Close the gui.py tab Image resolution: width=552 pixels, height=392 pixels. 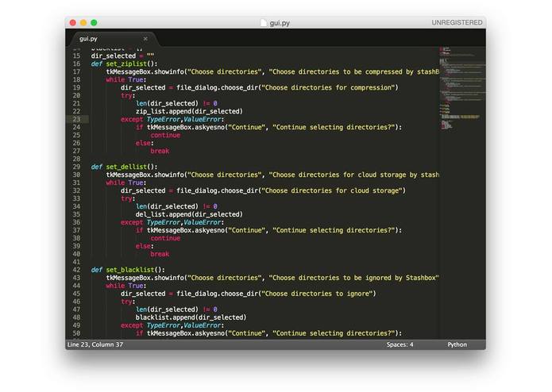145,39
